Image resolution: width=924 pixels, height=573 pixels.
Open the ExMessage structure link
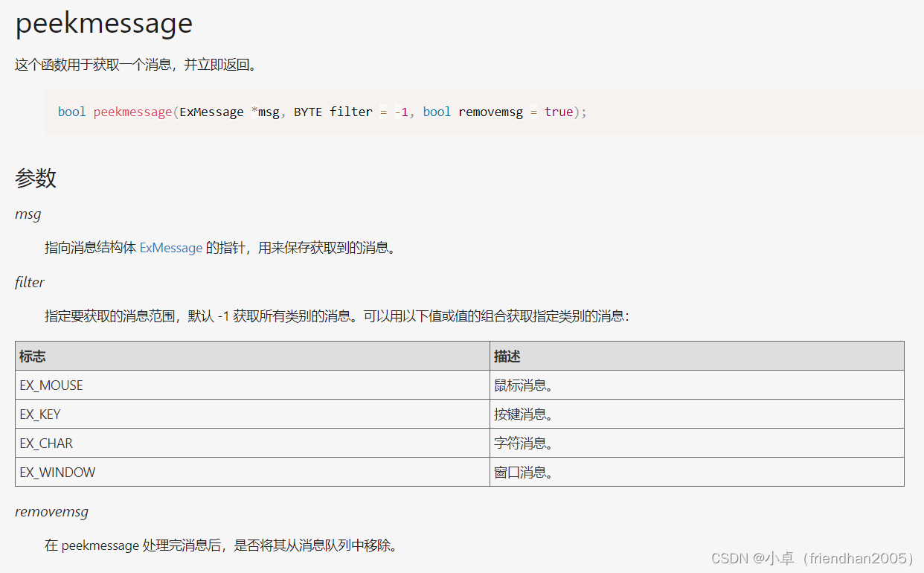(x=170, y=247)
